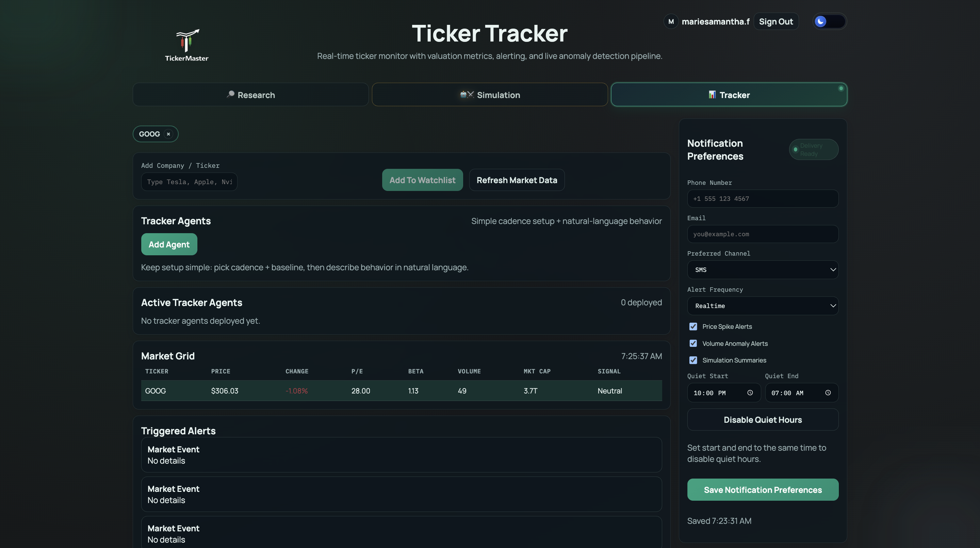The width and height of the screenshot is (980, 548).
Task: Click the moon icon in theme switch
Action: [821, 22]
